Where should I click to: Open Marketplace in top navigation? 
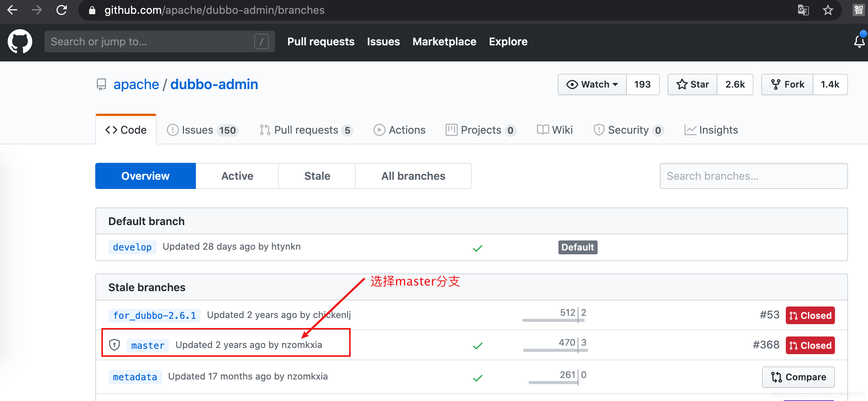tap(444, 41)
